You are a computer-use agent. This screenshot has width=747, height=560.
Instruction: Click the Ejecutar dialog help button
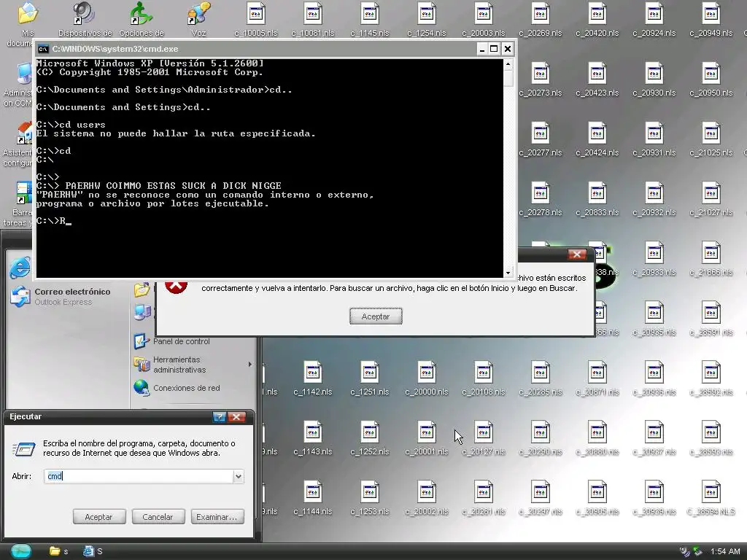tap(219, 417)
